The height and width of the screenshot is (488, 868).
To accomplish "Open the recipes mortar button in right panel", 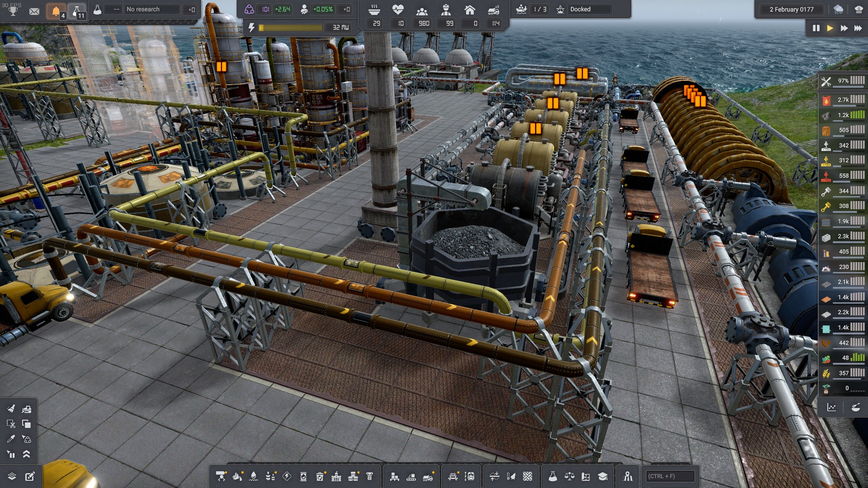I will tap(855, 408).
